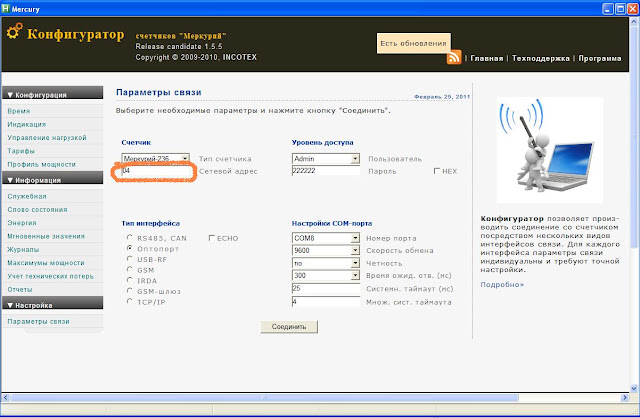Click the horizontal scrollbar thumb
This screenshot has height=418, width=640.
click(264, 397)
